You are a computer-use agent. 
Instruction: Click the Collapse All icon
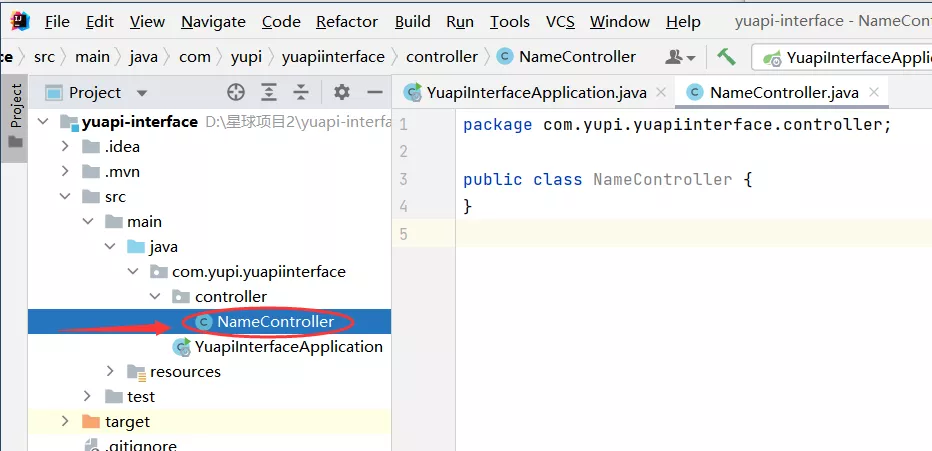tap(301, 92)
